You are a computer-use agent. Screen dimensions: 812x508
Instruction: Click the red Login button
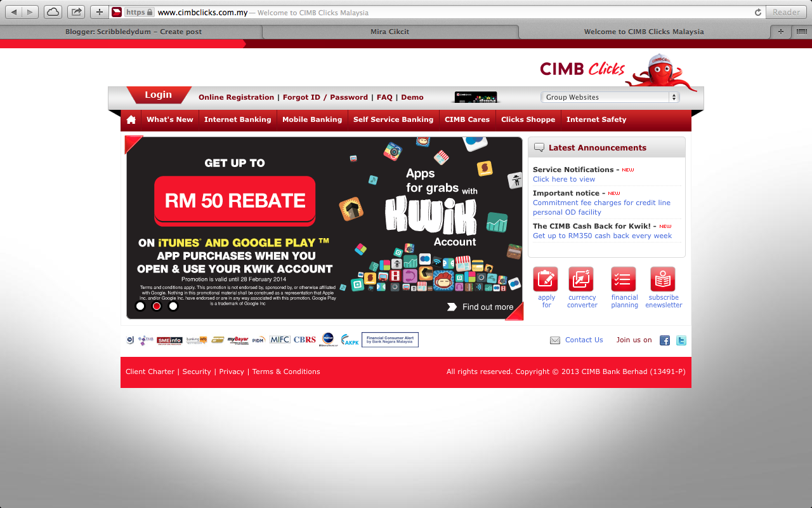click(x=159, y=95)
